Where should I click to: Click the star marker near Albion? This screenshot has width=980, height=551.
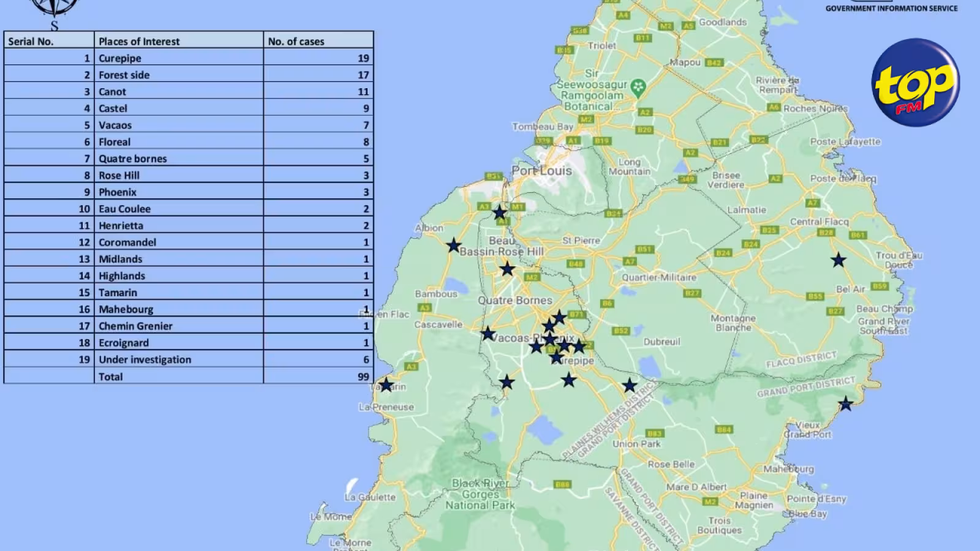(x=453, y=246)
